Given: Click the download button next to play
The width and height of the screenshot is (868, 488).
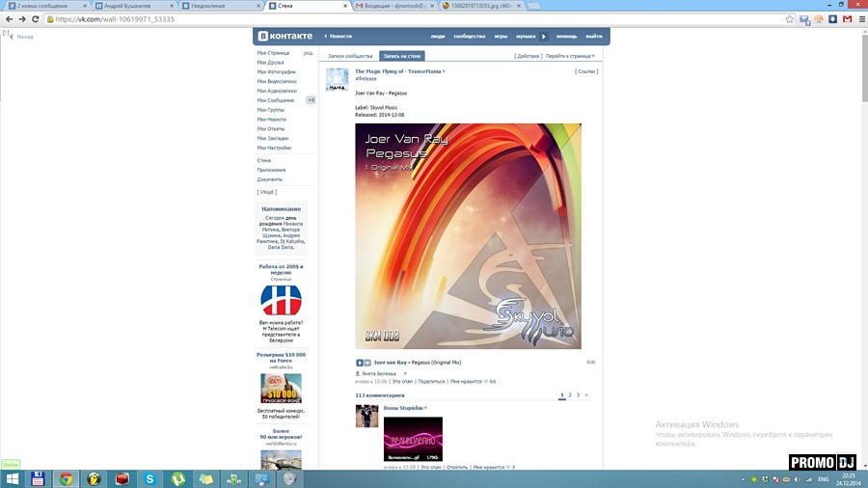Looking at the screenshot, I should click(367, 363).
